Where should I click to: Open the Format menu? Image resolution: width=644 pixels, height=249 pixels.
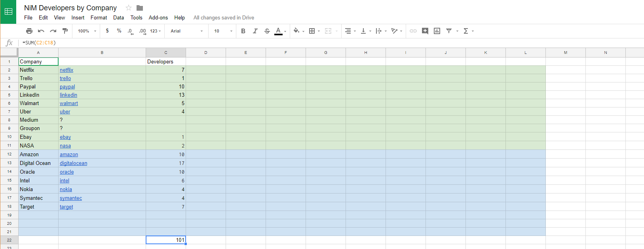[99, 17]
